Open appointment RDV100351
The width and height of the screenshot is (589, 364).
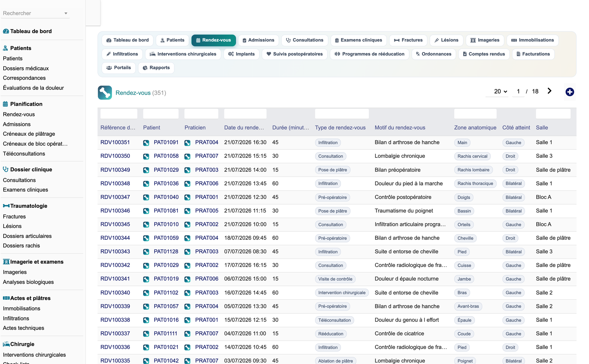click(x=115, y=142)
